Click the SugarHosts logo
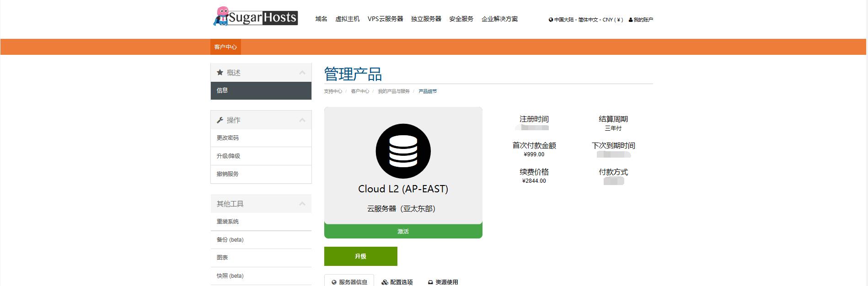868x286 pixels. [255, 16]
